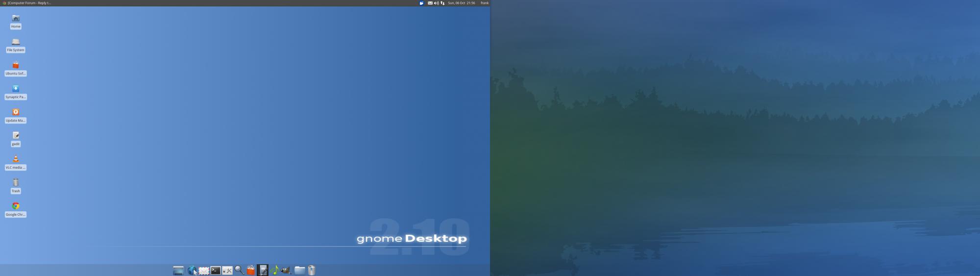Open the frank user menu
The height and width of the screenshot is (276, 980).
point(484,3)
